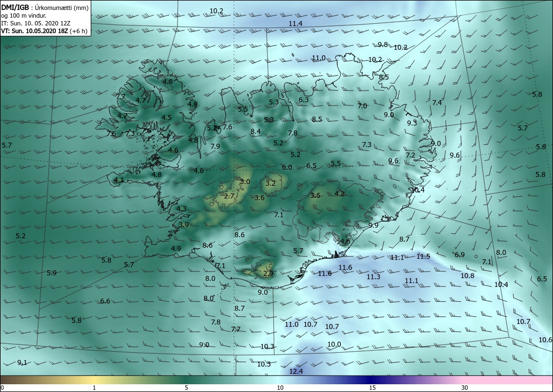This screenshot has height=392, width=553.
Task: Click the 3.5 value on the glacier
Action: [315, 196]
